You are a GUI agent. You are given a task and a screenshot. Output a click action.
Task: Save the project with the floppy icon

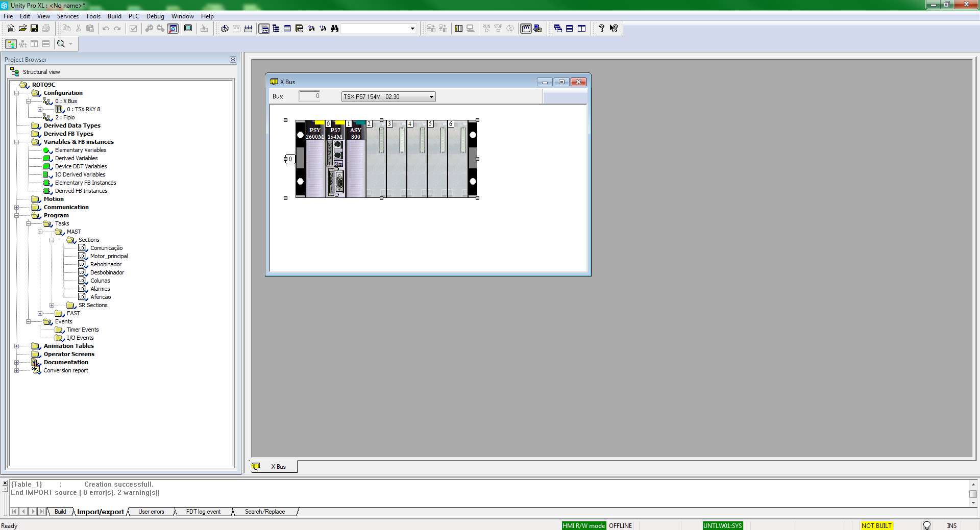(x=34, y=29)
